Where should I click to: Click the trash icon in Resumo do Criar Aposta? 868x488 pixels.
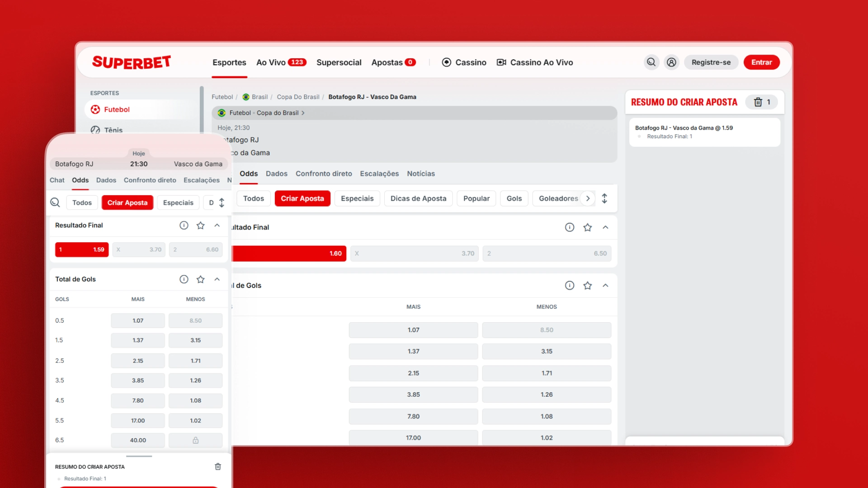click(758, 102)
